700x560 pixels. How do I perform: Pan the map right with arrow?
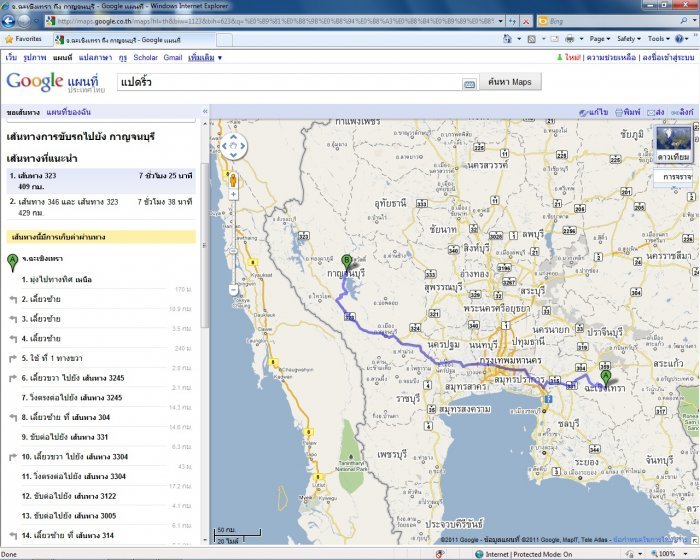coord(243,146)
